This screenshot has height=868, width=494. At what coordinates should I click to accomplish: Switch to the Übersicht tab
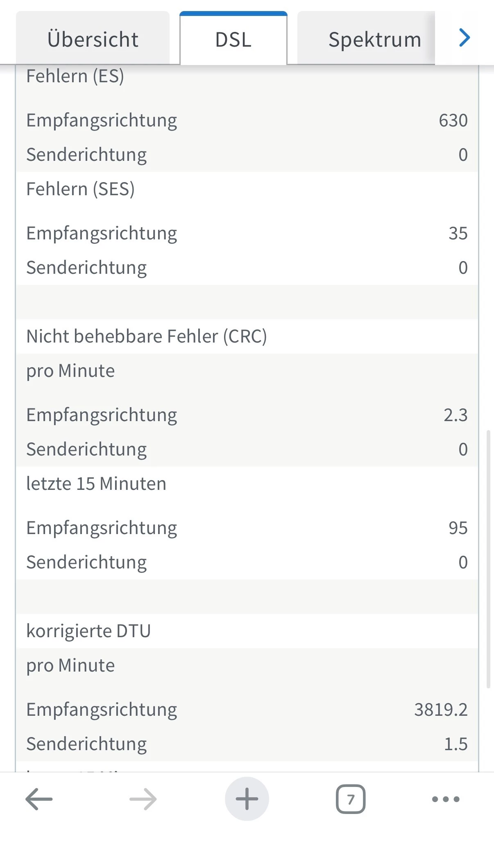93,39
